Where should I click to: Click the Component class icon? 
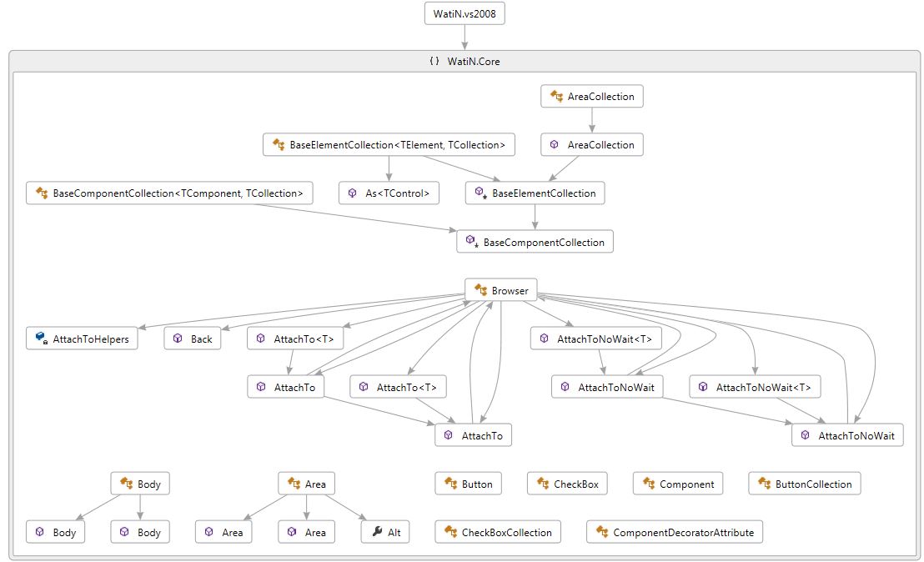point(649,483)
